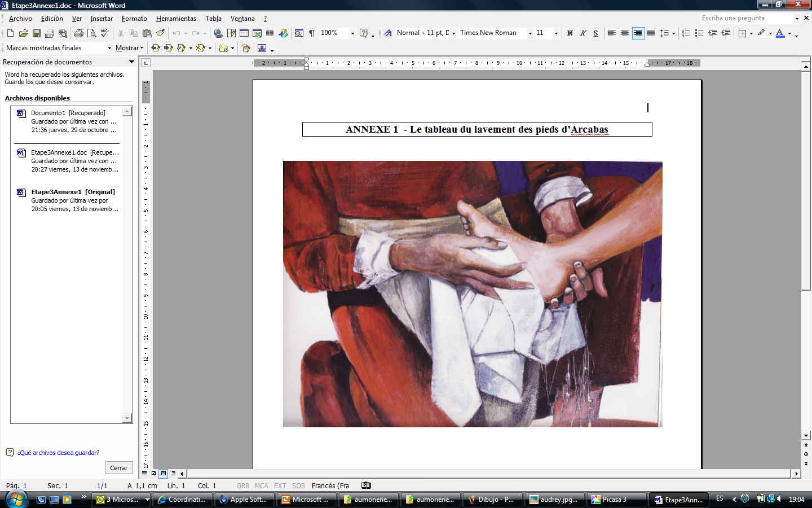812x508 pixels.
Task: Open the Zoom 100% dropdown
Action: pos(352,33)
